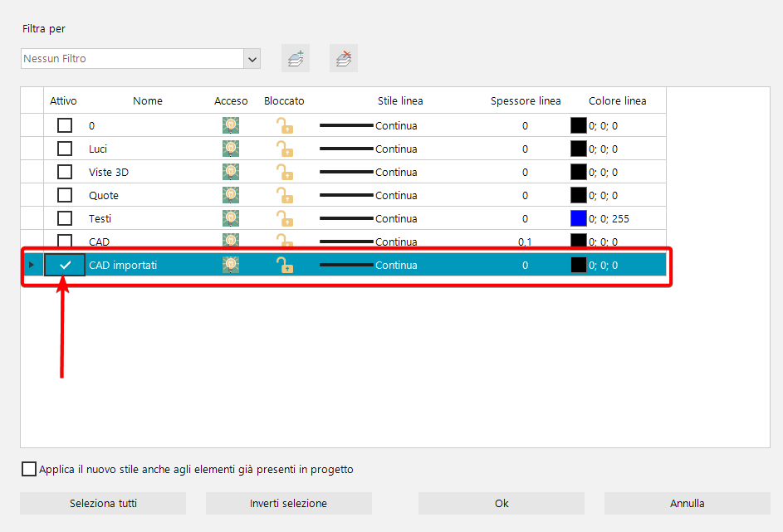
Task: Click line thickness value of layer 0
Action: (525, 126)
